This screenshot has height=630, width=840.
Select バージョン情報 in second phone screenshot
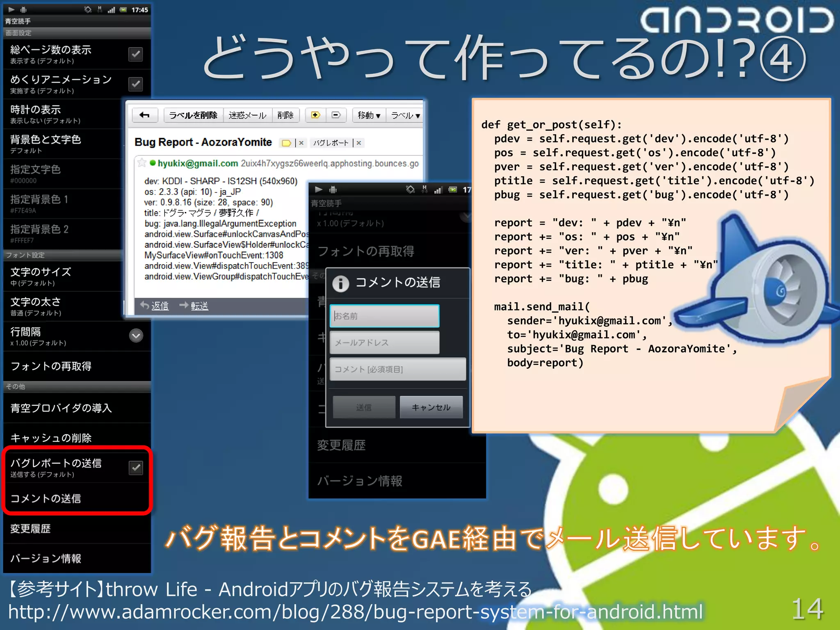click(397, 480)
